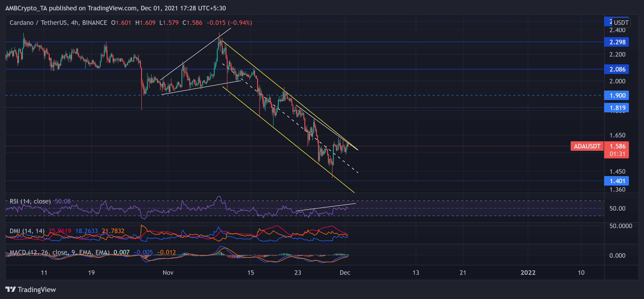644x299 pixels.
Task: Select the 2.298 price level label
Action: click(616, 42)
